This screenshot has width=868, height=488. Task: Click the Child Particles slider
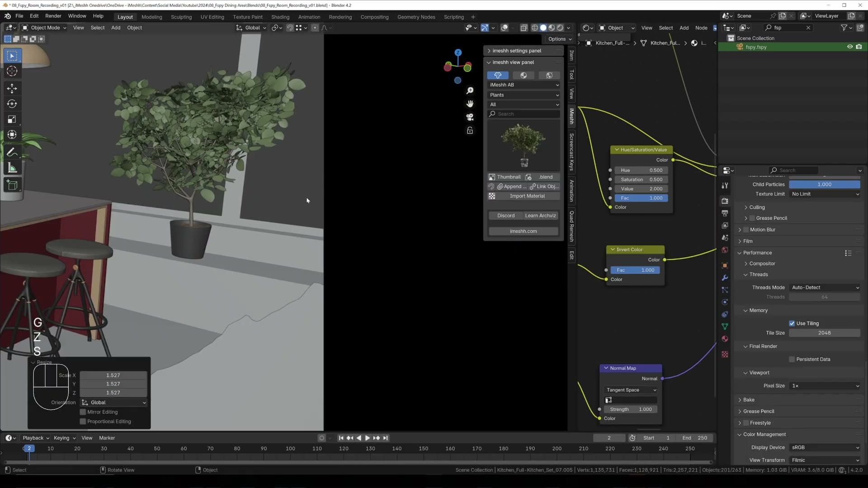pos(825,185)
